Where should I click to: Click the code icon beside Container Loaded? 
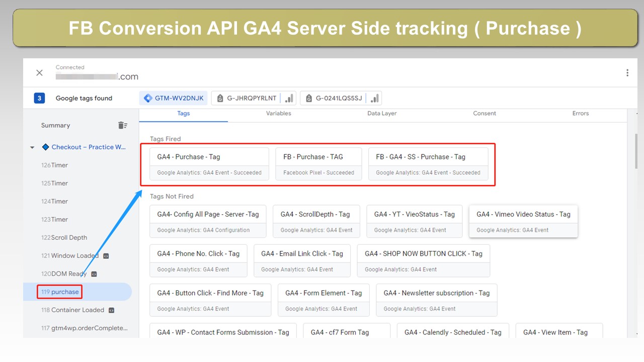[x=111, y=310]
